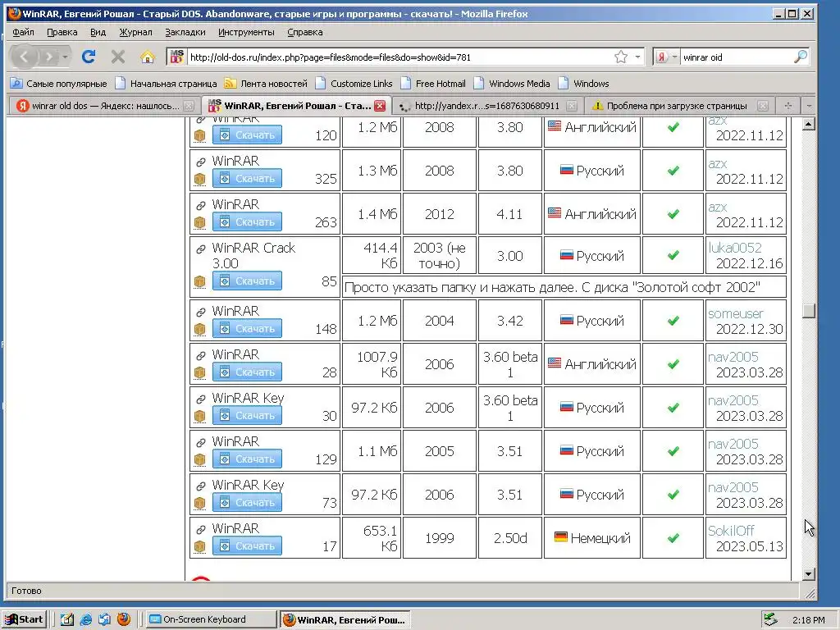This screenshot has width=840, height=630.
Task: Click the vertical scrollbar thumb
Action: (809, 311)
